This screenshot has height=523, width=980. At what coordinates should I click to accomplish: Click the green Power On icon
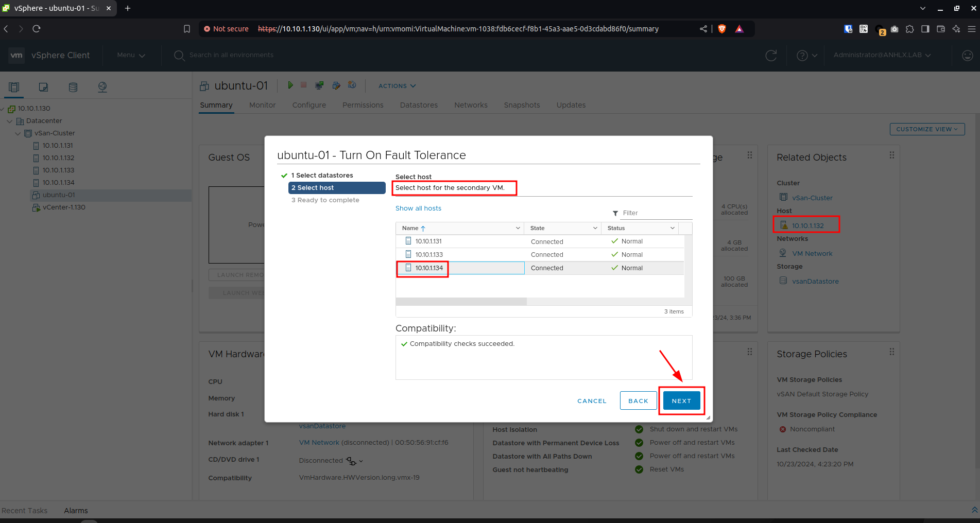point(290,85)
